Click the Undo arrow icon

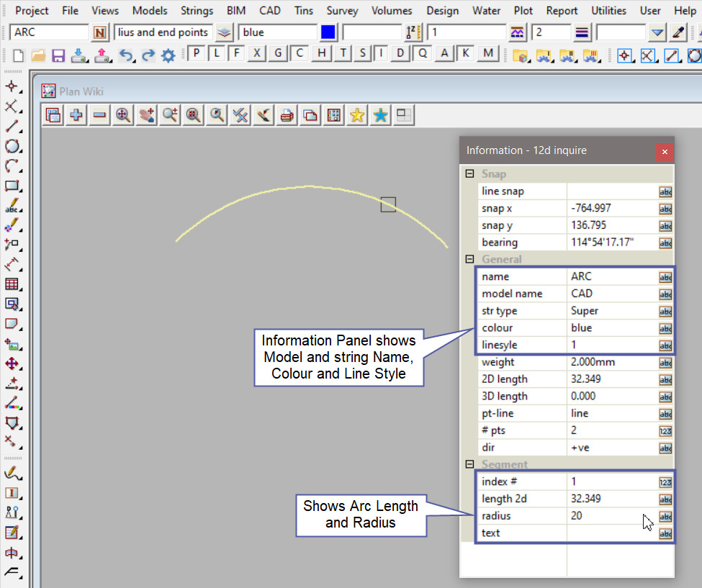tap(125, 55)
